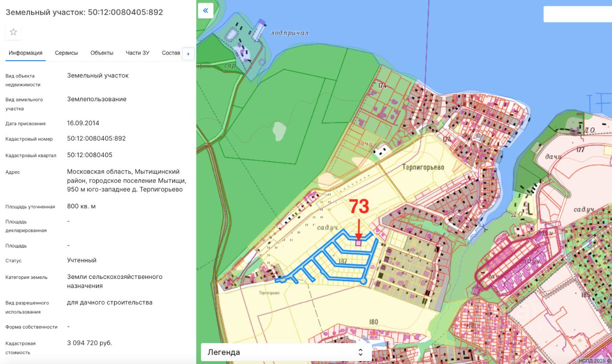The height and width of the screenshot is (364, 612).
Task: Click the Вид разрешенного использования label
Action: [27, 307]
